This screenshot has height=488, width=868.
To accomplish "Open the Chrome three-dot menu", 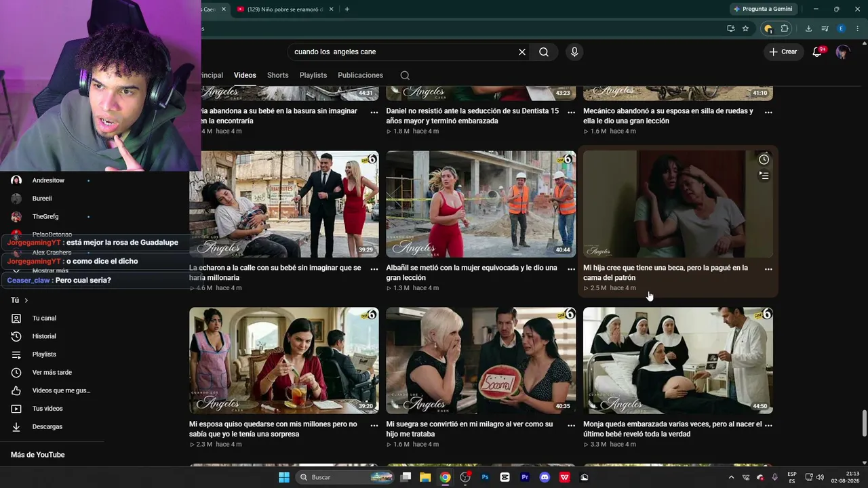I will 857,28.
